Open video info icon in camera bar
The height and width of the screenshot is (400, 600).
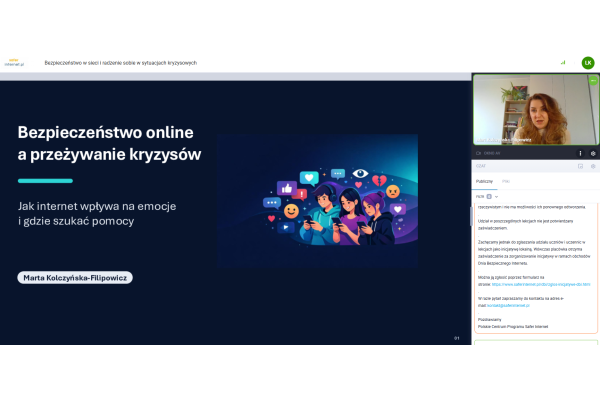tap(579, 153)
